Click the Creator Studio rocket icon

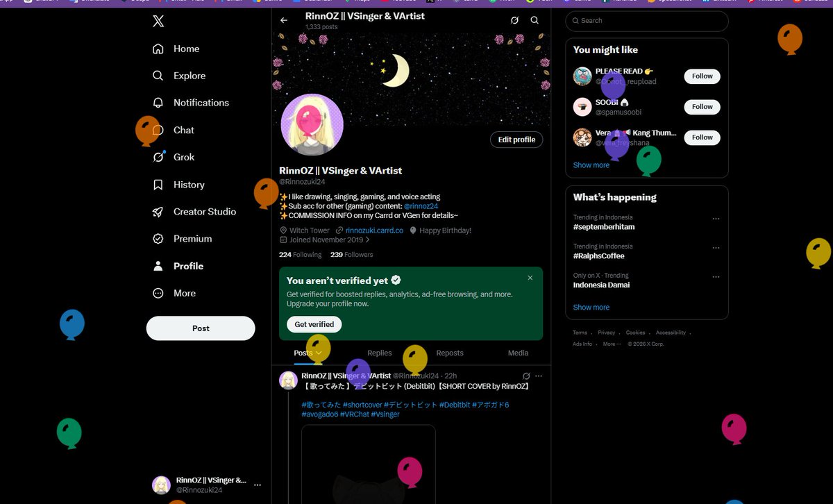tap(158, 212)
